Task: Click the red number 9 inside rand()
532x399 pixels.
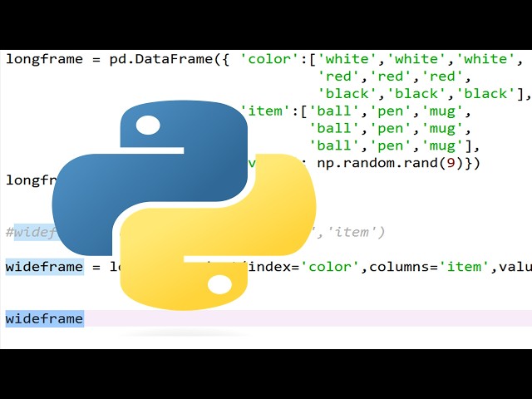Action: [451, 163]
